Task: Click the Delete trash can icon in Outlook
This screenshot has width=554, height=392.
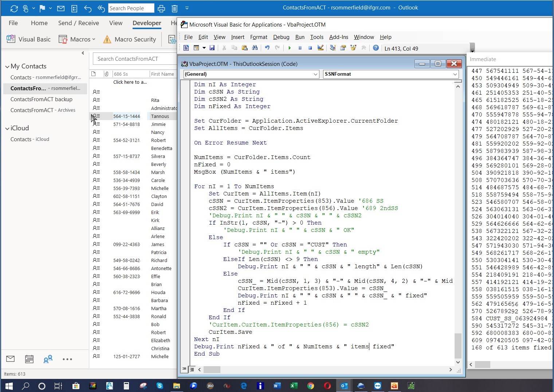Action: [175, 8]
